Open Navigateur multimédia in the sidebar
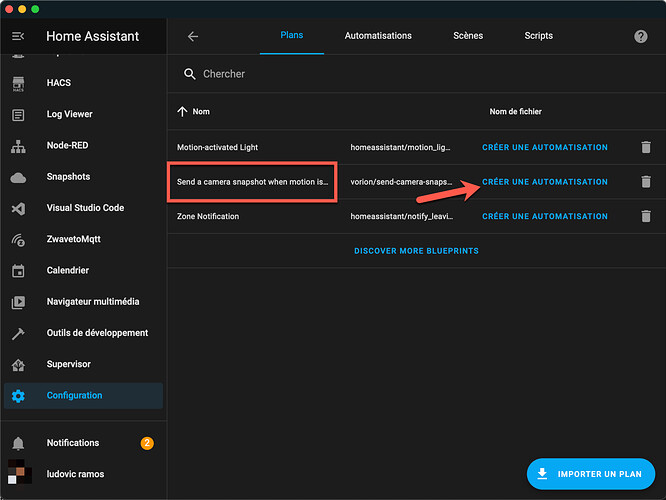666x500 pixels. 93,302
